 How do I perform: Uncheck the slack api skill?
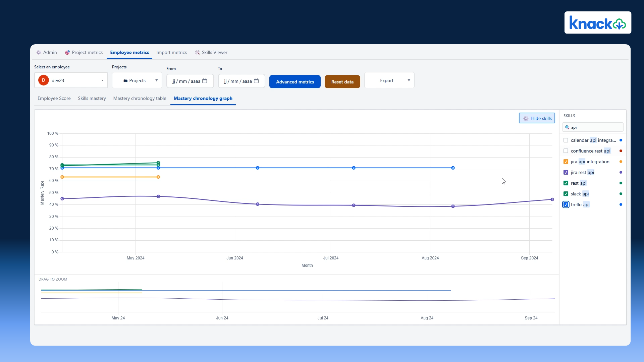point(566,194)
